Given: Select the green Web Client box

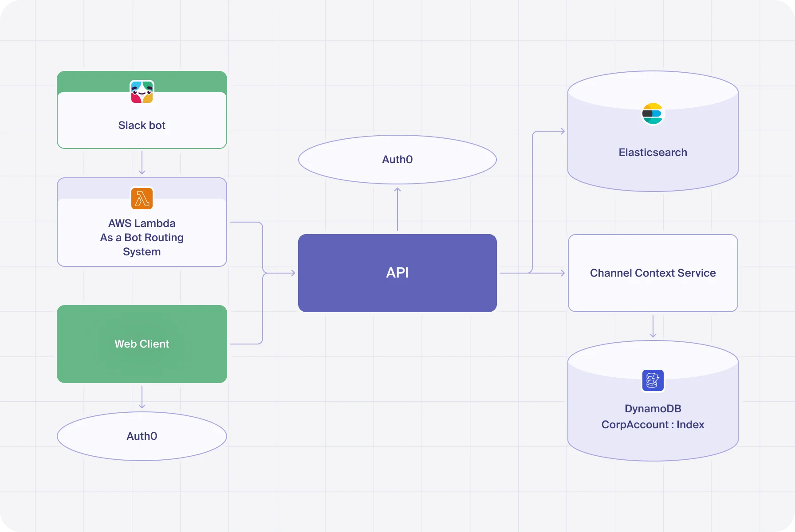Looking at the screenshot, I should [x=142, y=344].
